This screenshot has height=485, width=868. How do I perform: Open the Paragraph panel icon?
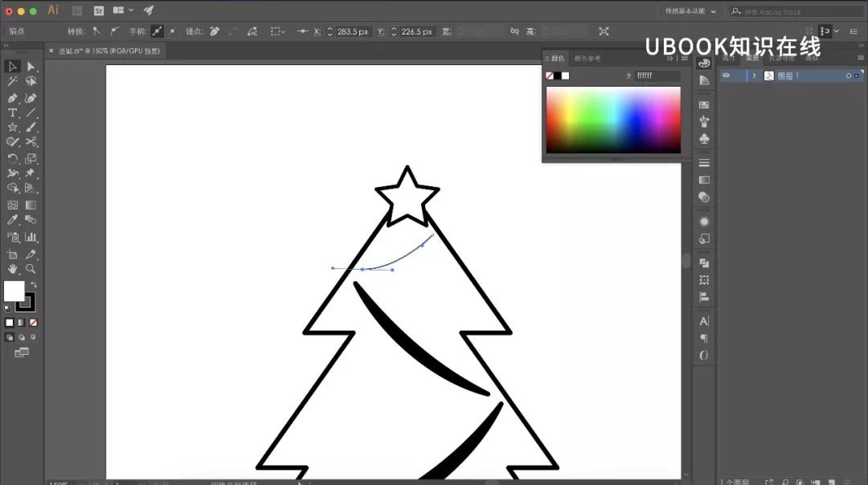tap(704, 338)
